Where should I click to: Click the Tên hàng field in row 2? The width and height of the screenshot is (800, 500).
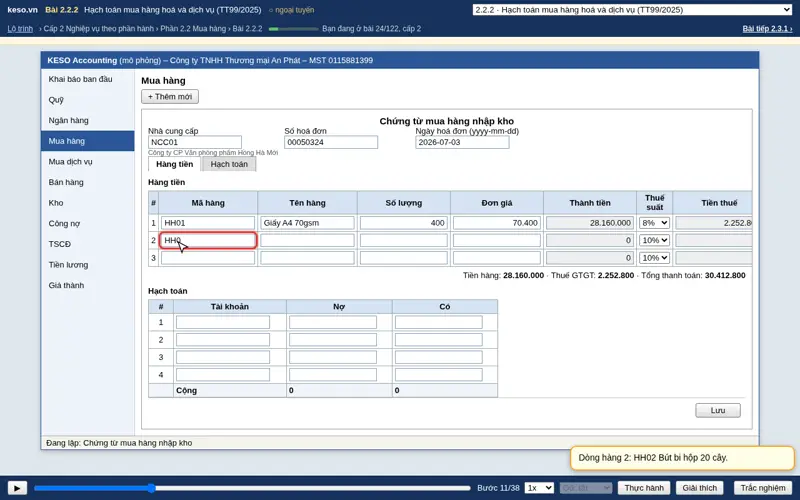click(307, 240)
